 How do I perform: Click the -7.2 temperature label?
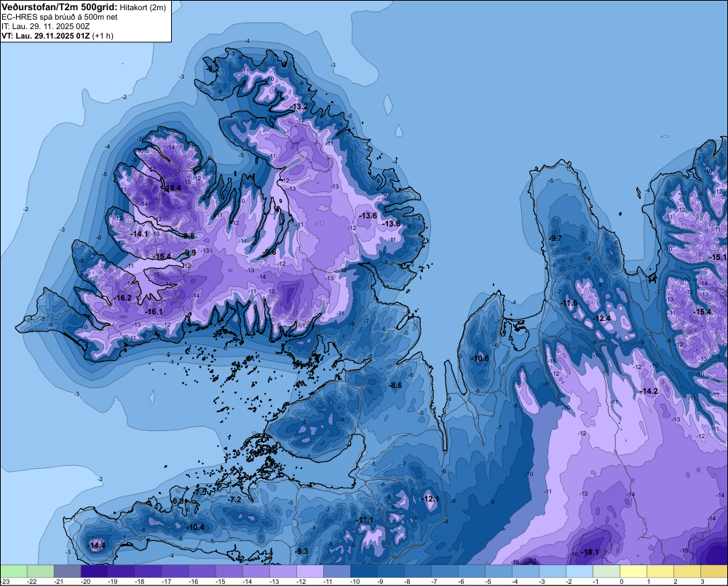(x=235, y=499)
